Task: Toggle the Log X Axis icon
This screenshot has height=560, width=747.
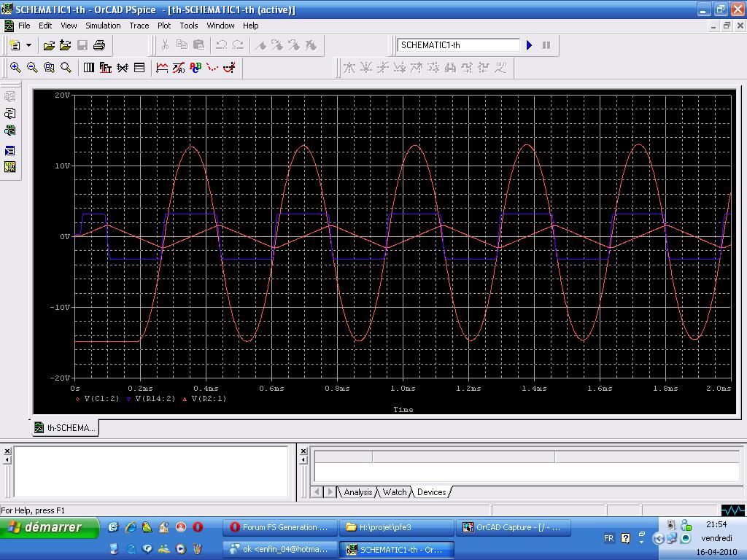Action: (88, 68)
